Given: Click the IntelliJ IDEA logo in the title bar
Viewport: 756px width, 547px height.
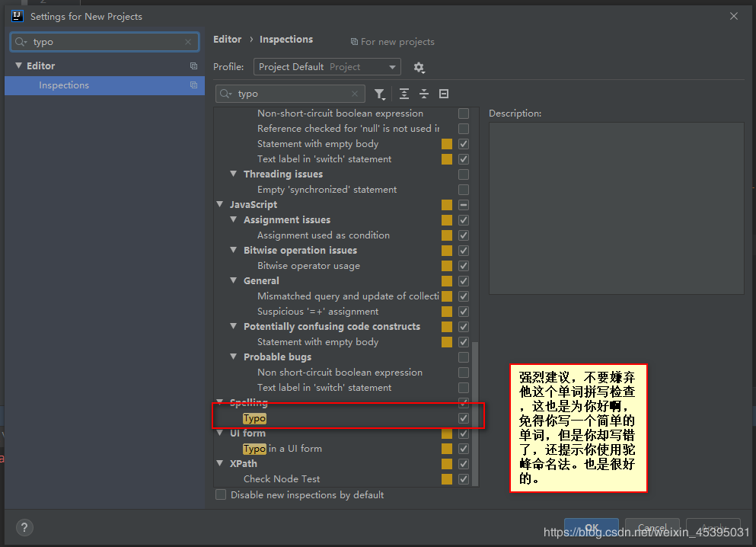Looking at the screenshot, I should [x=16, y=15].
